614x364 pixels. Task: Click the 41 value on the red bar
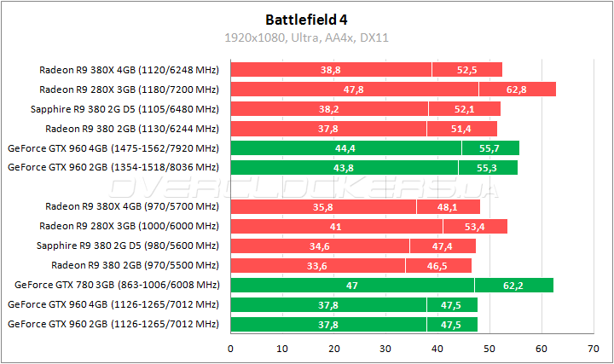coord(336,226)
